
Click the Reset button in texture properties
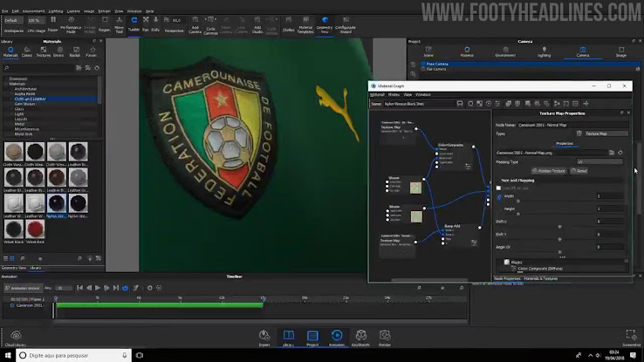click(579, 171)
